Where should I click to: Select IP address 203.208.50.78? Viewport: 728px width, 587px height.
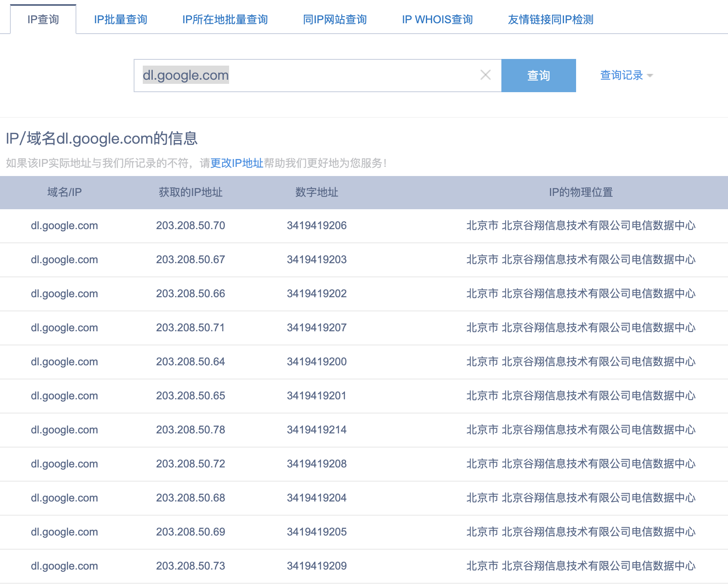coord(191,430)
